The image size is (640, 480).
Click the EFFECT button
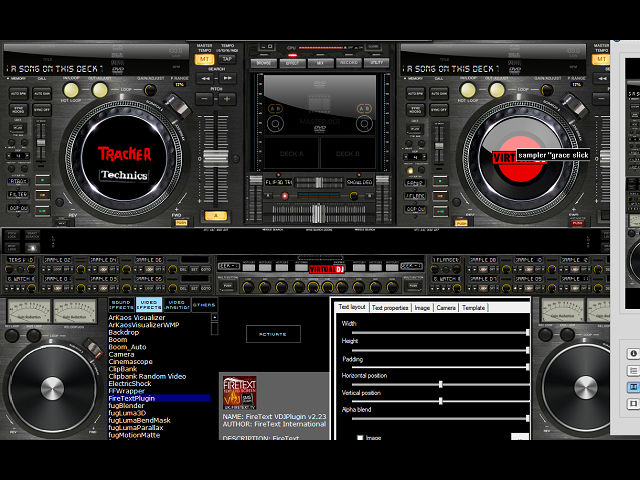pos(292,63)
